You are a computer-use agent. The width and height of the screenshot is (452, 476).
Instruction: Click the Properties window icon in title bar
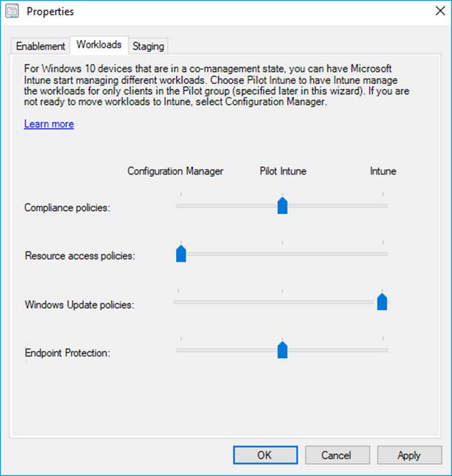(12, 11)
